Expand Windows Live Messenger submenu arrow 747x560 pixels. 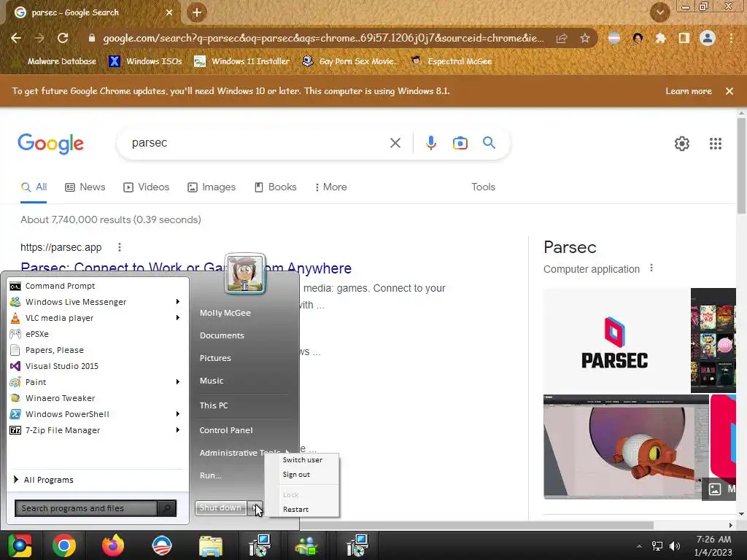(178, 301)
